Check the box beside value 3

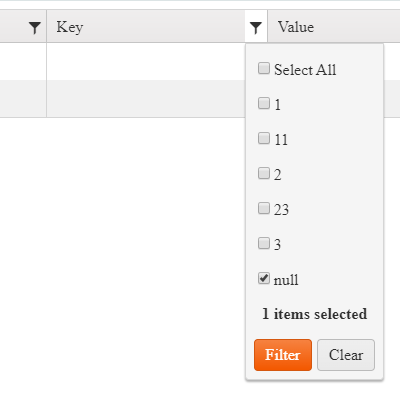click(x=264, y=243)
